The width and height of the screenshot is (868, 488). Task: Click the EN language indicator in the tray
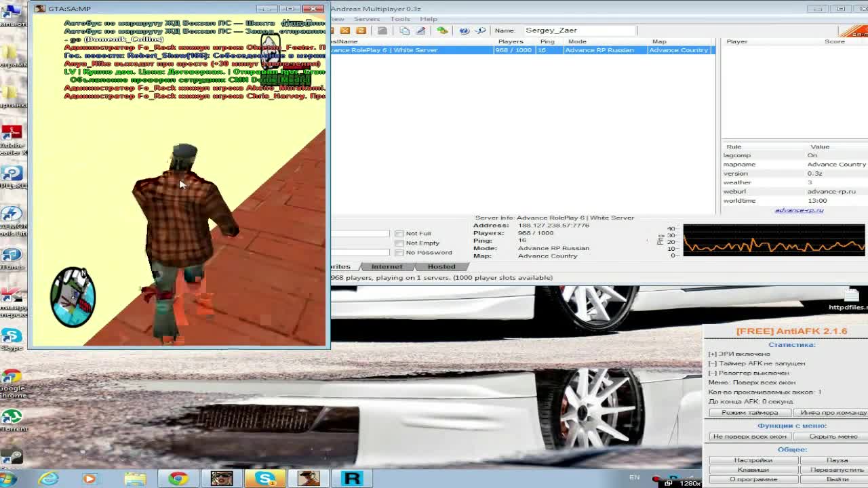[x=634, y=477]
